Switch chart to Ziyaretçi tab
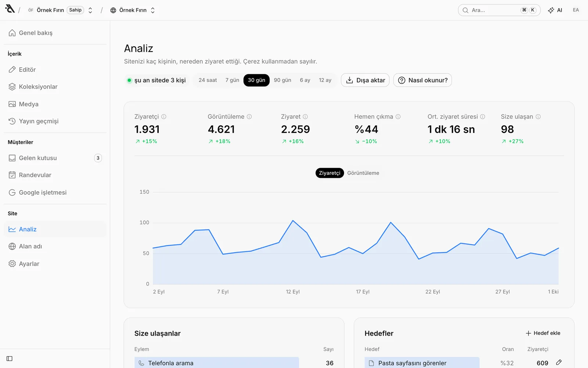Screen dimensions: 588x368 (330, 173)
